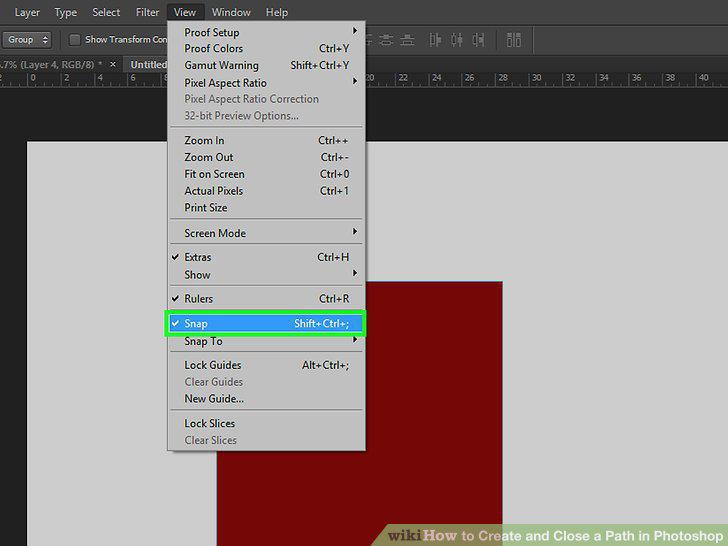Click the Distribute Right Edges icon
The image size is (728, 546).
(x=478, y=40)
